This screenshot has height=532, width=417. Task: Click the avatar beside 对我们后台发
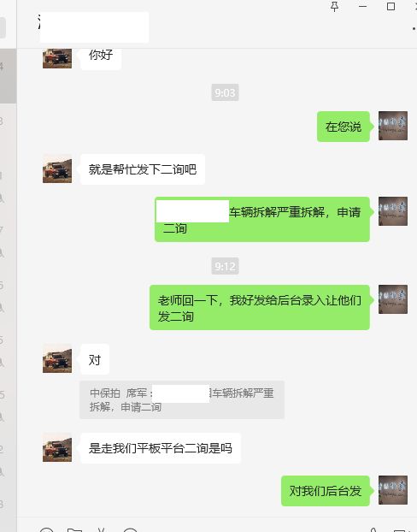393,490
